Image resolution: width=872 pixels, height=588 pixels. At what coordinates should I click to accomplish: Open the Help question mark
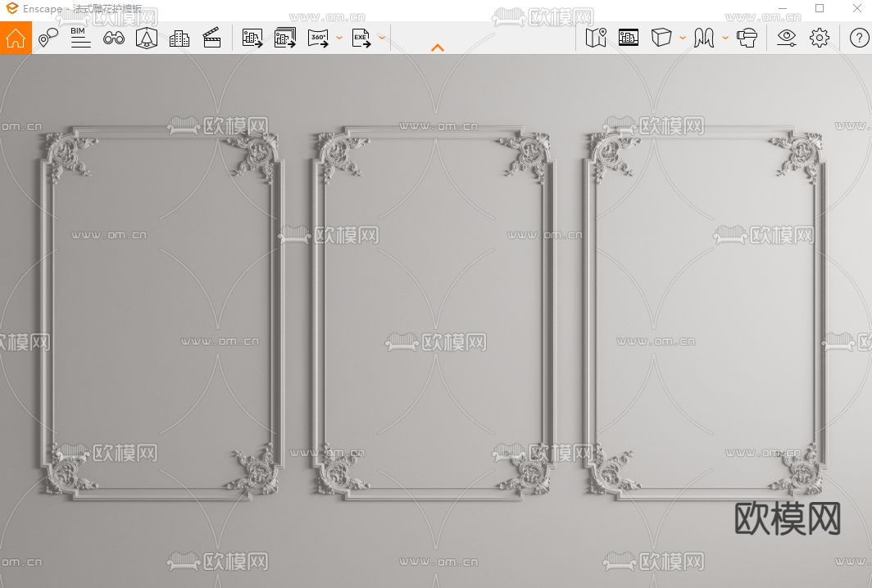859,38
